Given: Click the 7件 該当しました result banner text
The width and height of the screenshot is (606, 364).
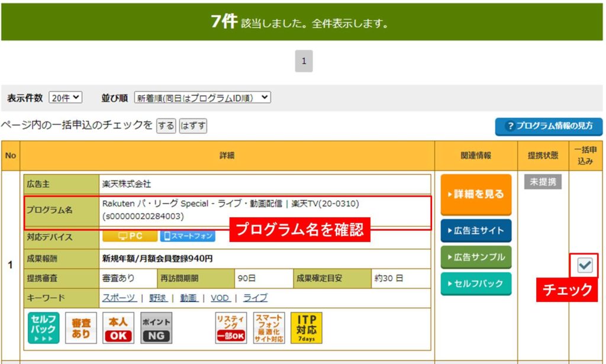Looking at the screenshot, I should pos(300,22).
